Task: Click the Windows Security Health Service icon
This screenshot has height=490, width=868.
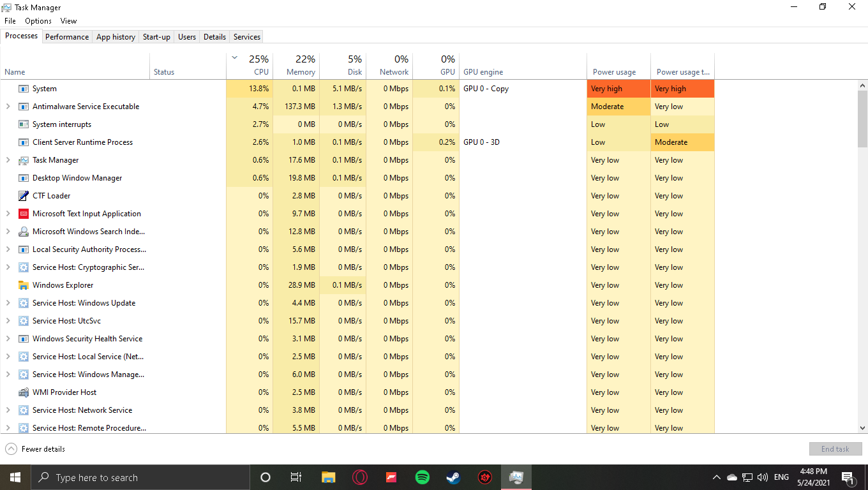Action: coord(24,339)
